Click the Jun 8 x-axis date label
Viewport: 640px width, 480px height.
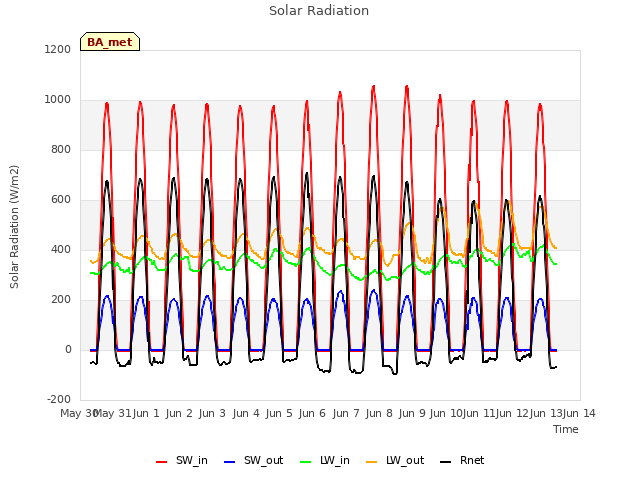pos(379,413)
